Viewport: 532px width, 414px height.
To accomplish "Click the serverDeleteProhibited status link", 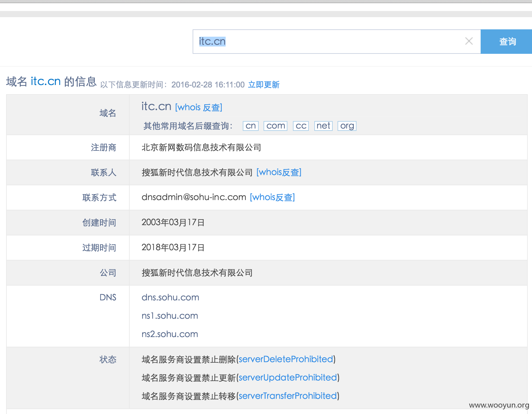I will pyautogui.click(x=286, y=359).
